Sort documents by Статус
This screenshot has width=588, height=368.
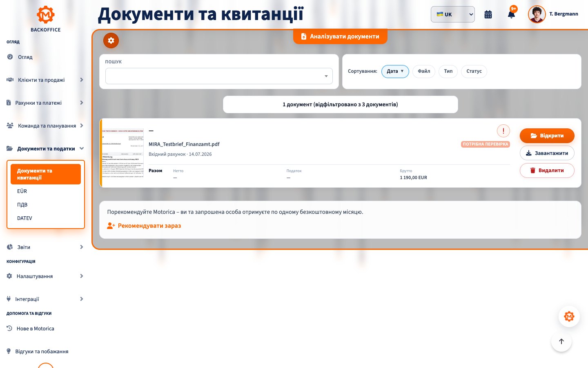coord(474,71)
